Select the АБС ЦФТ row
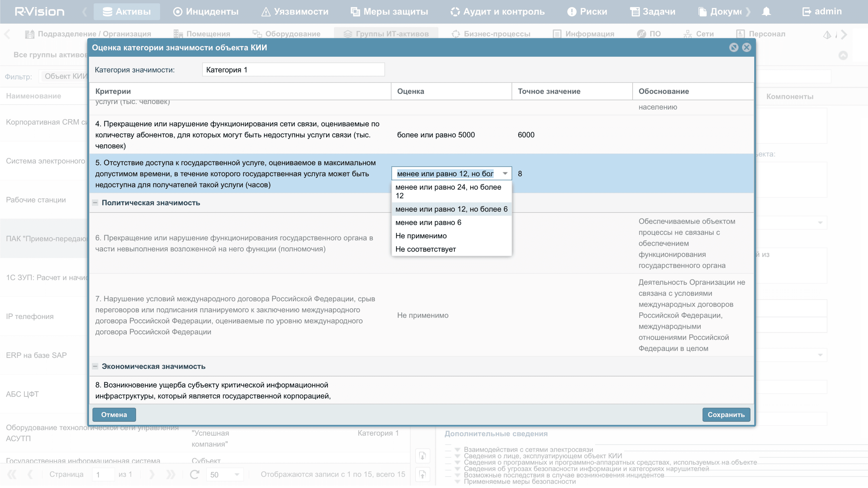 [x=44, y=394]
